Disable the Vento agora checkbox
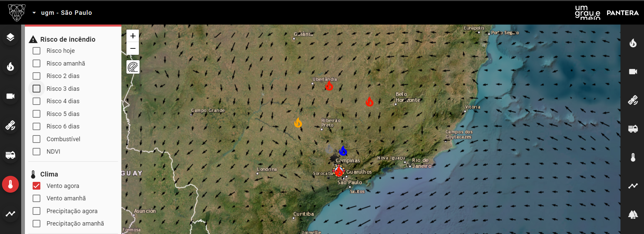Viewport: 644px width, 234px height. pyautogui.click(x=36, y=186)
